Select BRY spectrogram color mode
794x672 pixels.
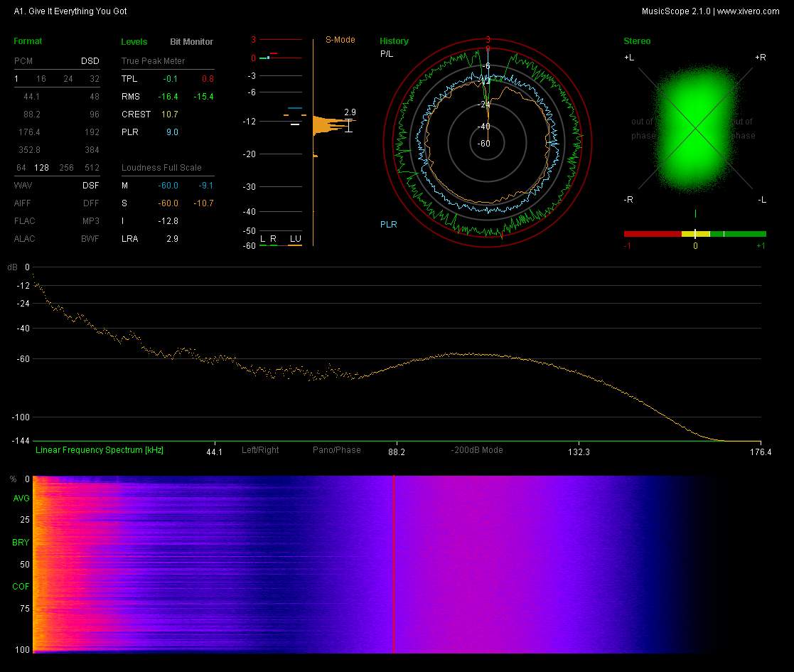[21, 543]
